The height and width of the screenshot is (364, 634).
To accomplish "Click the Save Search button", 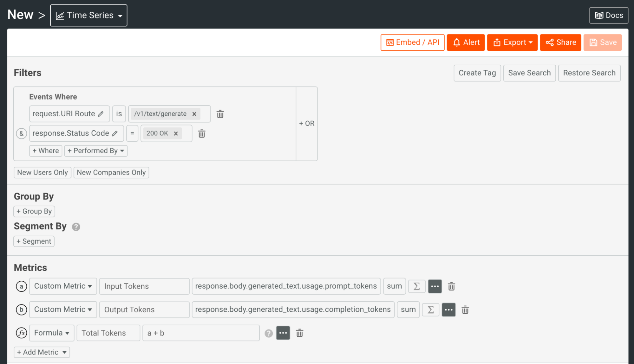I will coord(529,73).
